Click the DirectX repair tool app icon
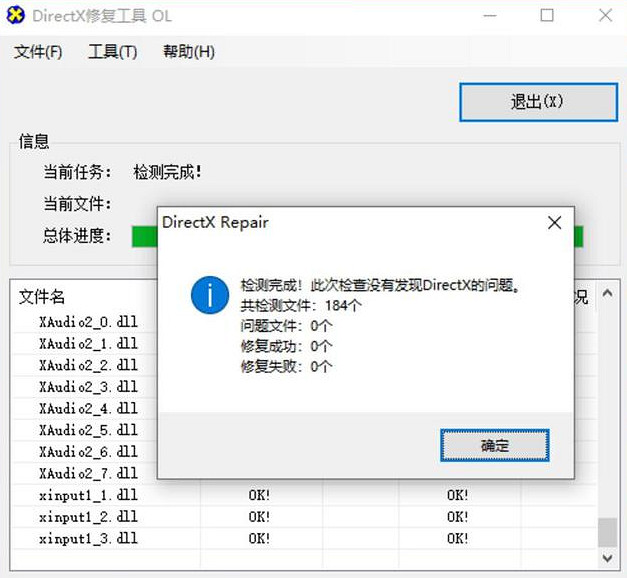The height and width of the screenshot is (578, 627). pyautogui.click(x=16, y=16)
